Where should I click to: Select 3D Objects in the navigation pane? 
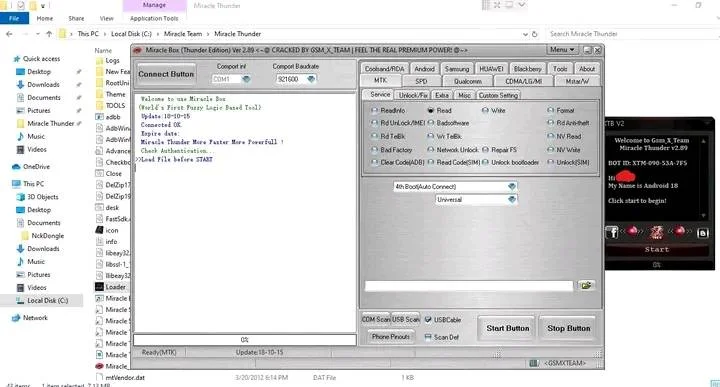[43, 197]
